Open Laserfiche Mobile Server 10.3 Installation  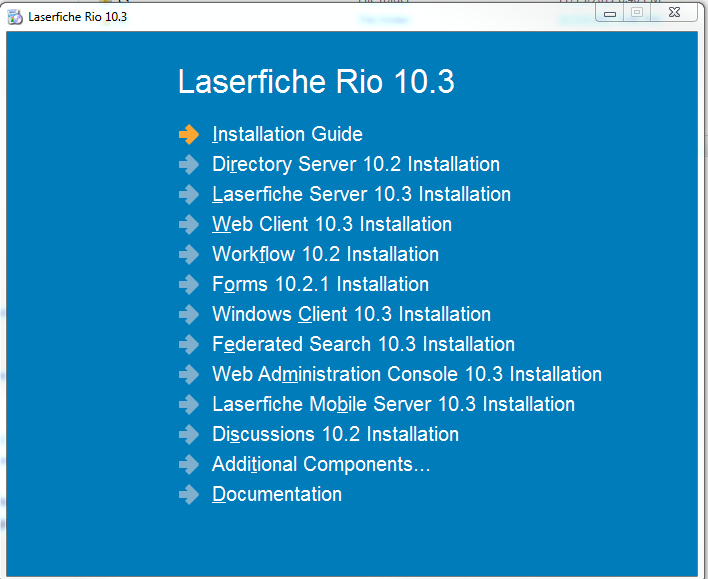(393, 404)
